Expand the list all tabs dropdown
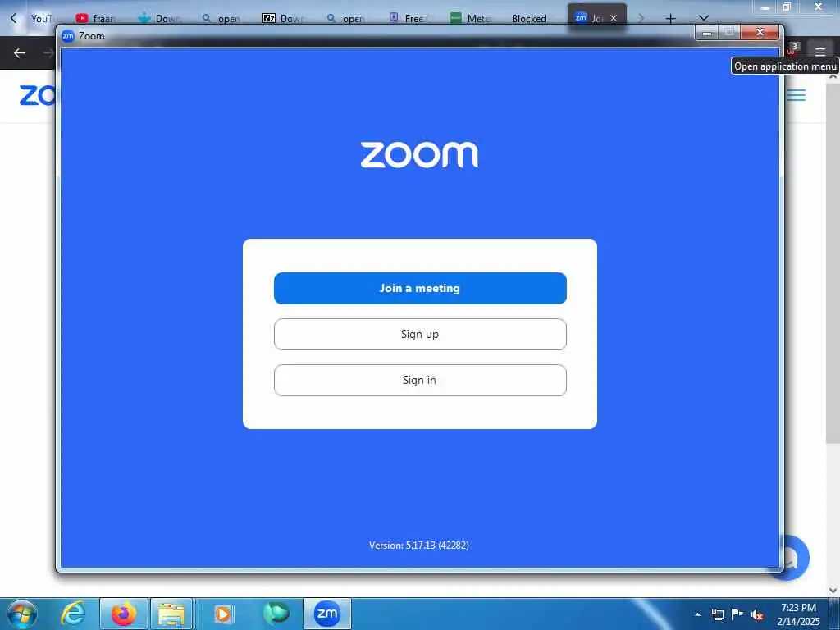Viewport: 840px width, 630px height. point(704,19)
